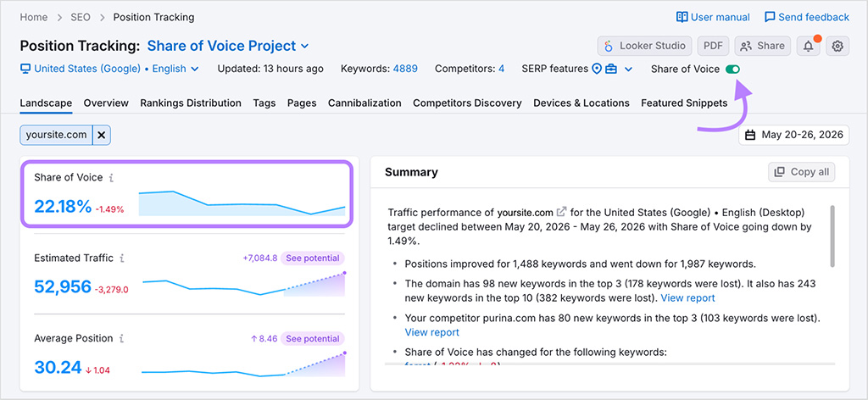Switch to the Cannibalization tab
The image size is (868, 400).
tap(364, 103)
